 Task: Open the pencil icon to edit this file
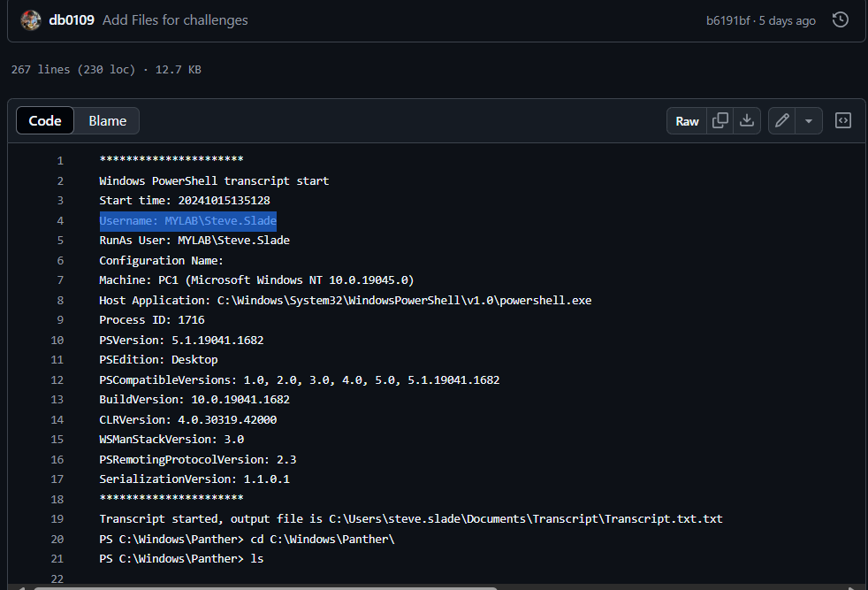781,120
